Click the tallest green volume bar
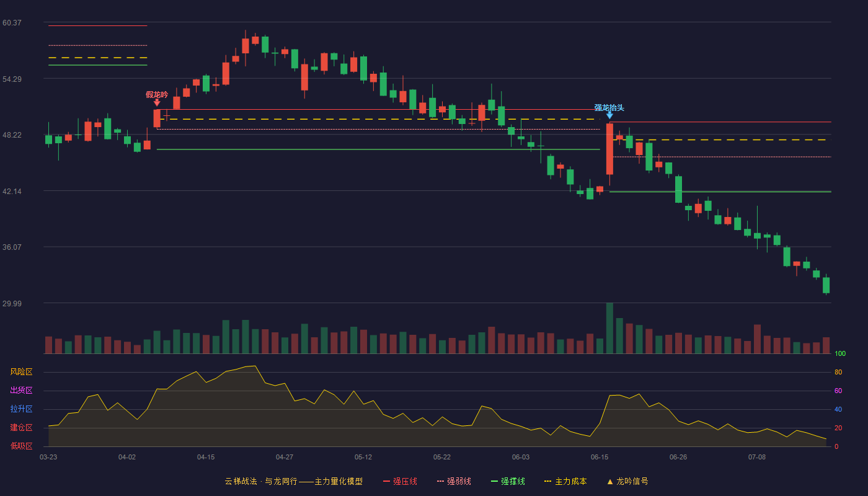The width and height of the screenshot is (868, 496). 609,328
